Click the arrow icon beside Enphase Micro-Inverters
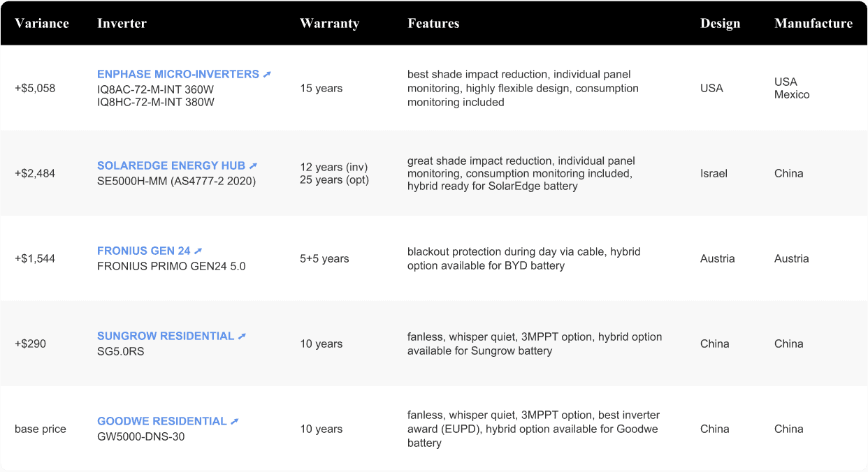The height and width of the screenshot is (472, 868). (x=267, y=74)
